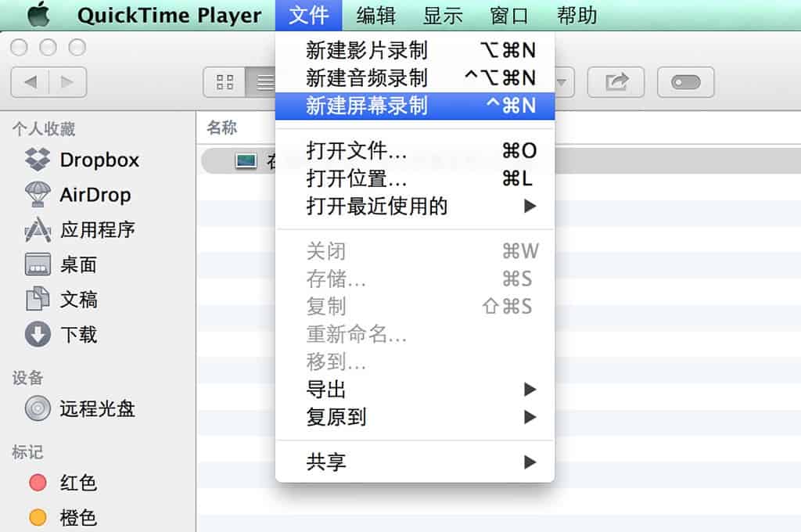Click the Finder share button
This screenshot has height=532, width=801.
pos(616,82)
